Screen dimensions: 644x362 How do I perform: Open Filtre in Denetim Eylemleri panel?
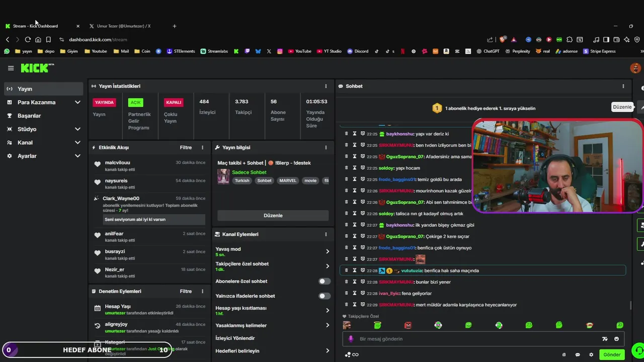click(x=186, y=291)
